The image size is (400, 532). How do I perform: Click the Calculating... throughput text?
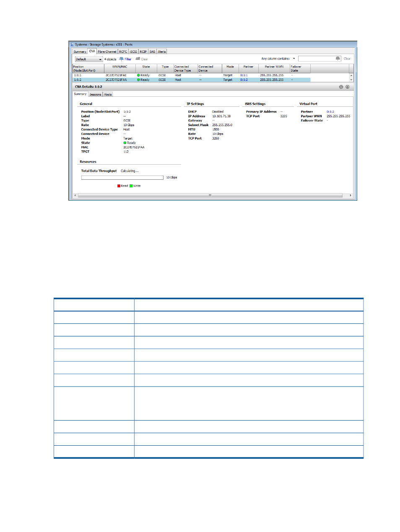130,171
